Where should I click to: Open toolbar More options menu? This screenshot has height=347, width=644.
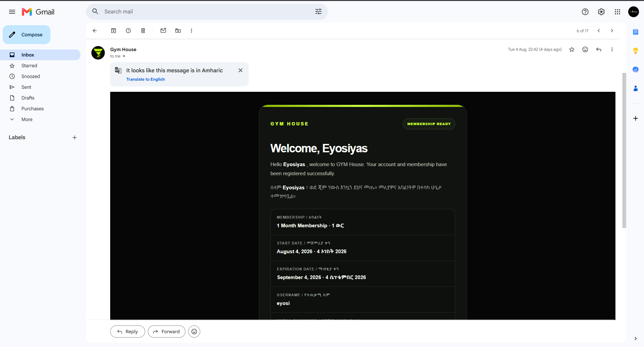[x=191, y=31]
